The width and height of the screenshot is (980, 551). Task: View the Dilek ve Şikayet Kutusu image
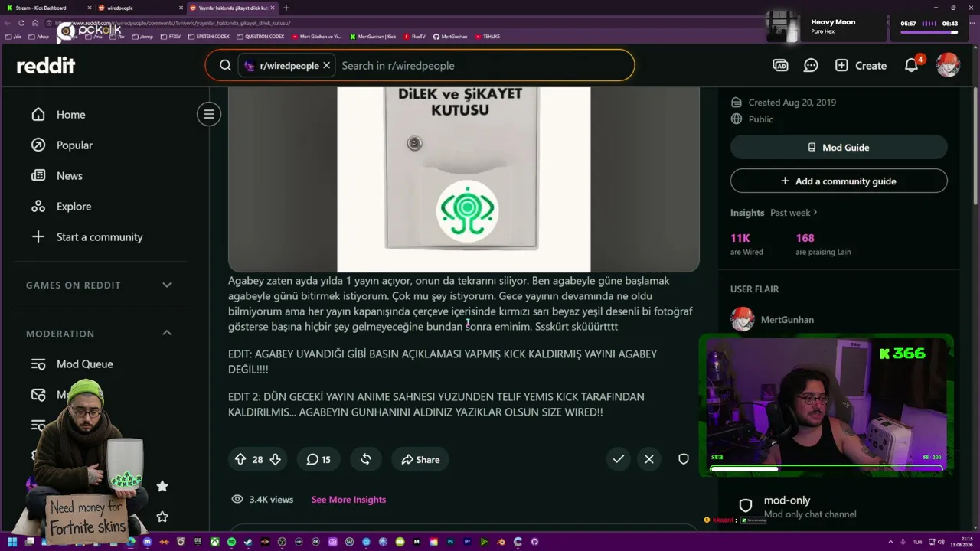(x=464, y=179)
